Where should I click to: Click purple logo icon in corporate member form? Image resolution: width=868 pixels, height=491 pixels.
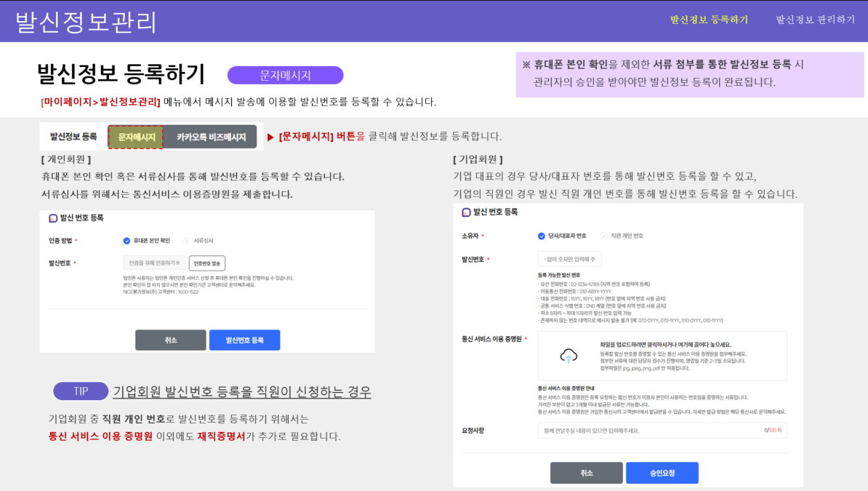click(466, 212)
